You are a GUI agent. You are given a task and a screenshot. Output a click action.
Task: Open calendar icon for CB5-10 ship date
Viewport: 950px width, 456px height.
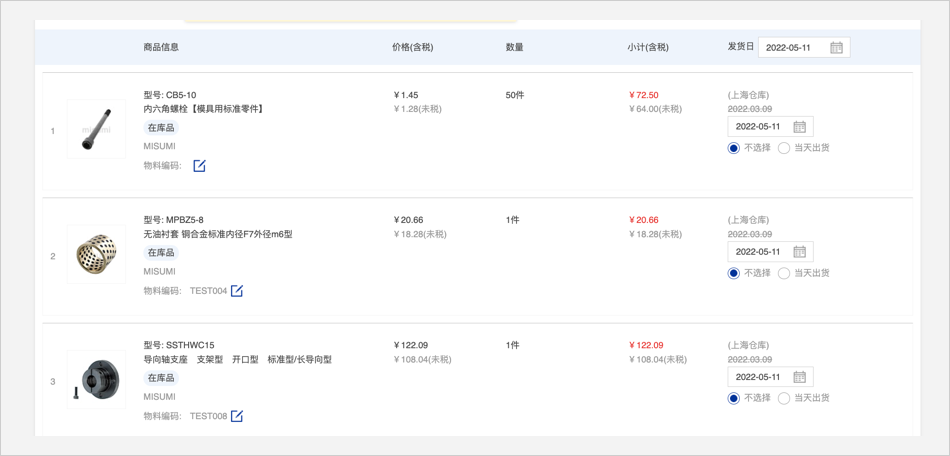(799, 127)
